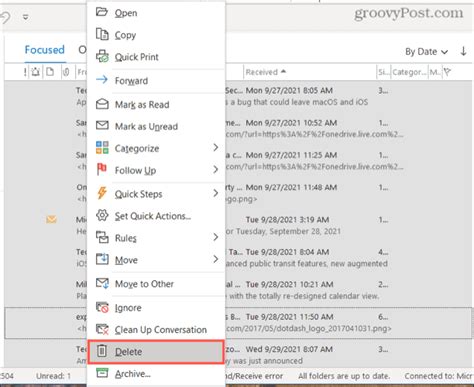Click the importance exclamation column header
Image resolution: width=474 pixels, height=387 pixels.
coord(25,72)
